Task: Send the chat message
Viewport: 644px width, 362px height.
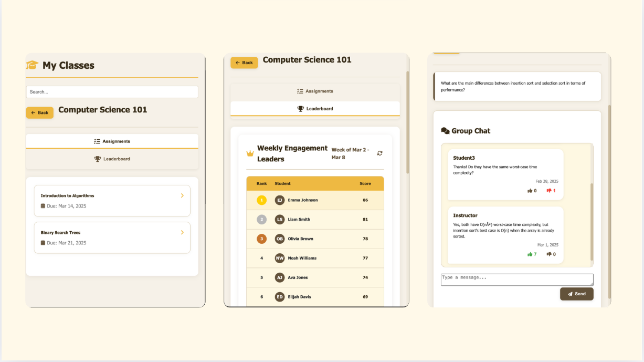Action: click(577, 294)
